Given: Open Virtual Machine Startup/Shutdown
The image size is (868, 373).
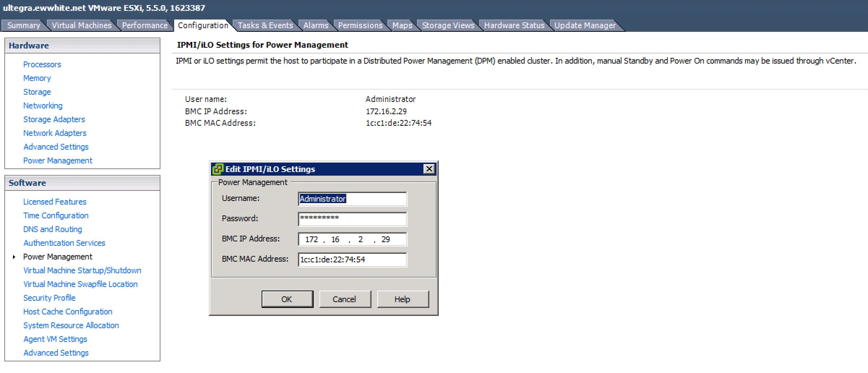Looking at the screenshot, I should 82,270.
